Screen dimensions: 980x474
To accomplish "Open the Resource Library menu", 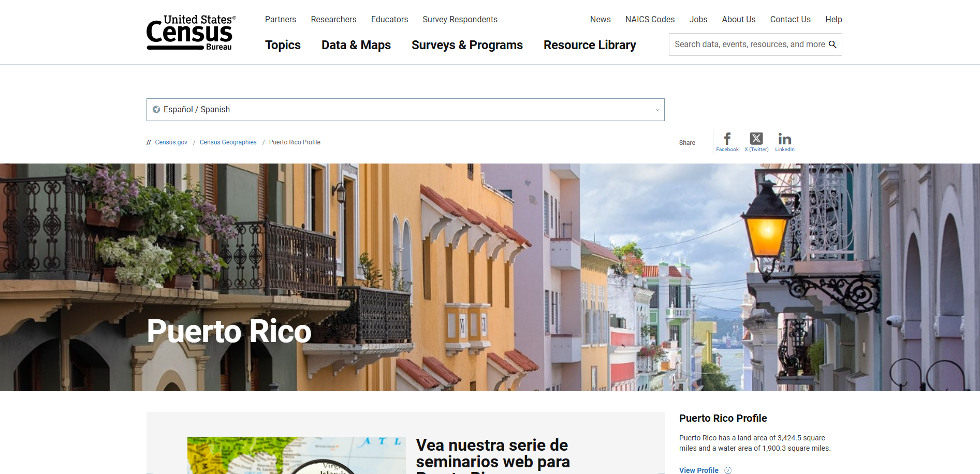I will [590, 46].
